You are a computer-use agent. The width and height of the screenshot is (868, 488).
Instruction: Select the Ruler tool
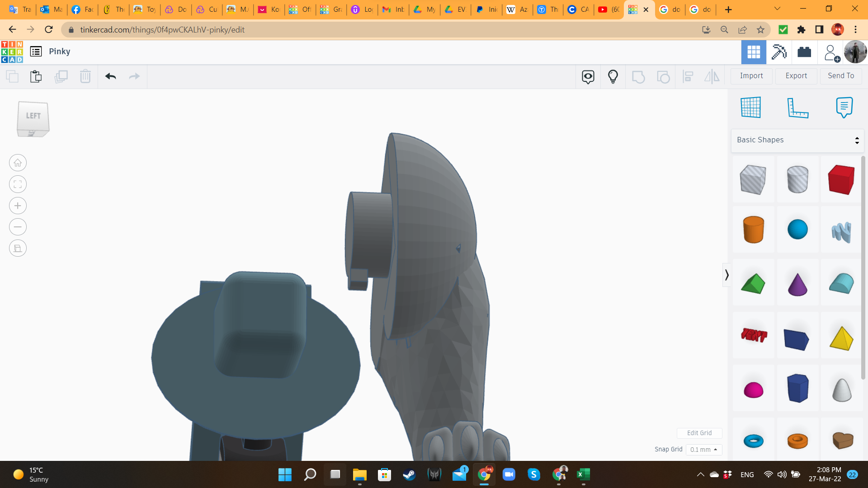tap(797, 108)
